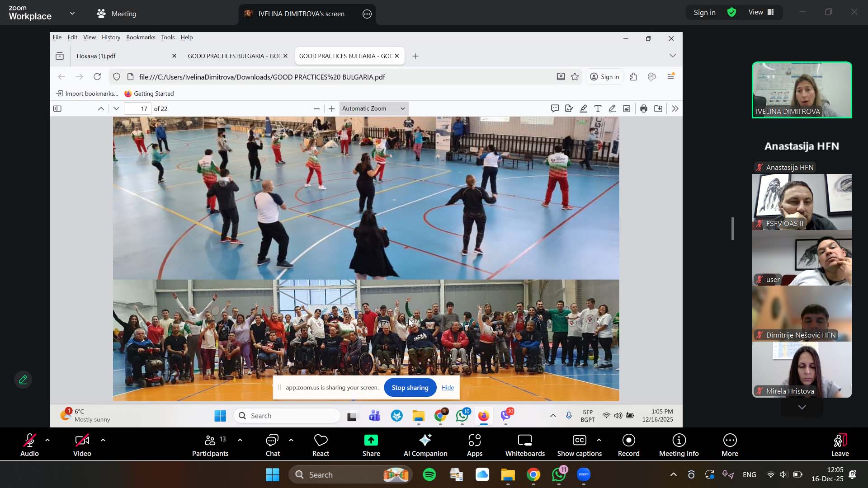Start video with the Video button
The height and width of the screenshot is (488, 868).
point(82,445)
